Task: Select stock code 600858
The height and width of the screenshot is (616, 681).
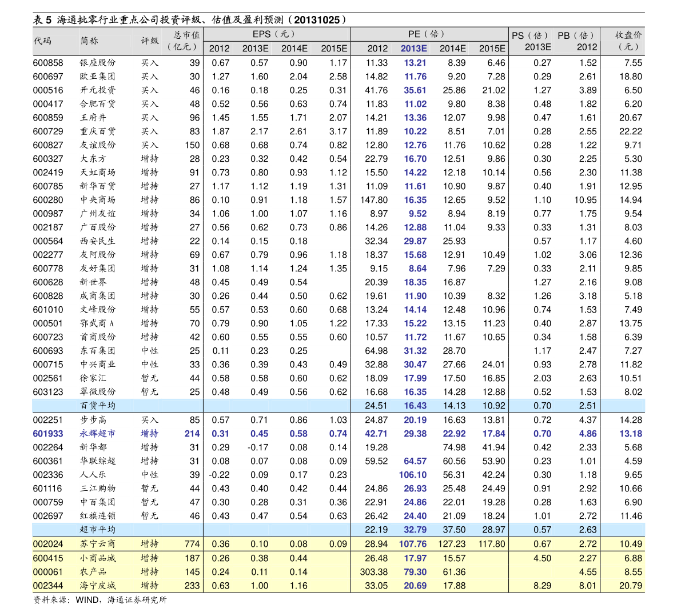Action: [x=48, y=63]
